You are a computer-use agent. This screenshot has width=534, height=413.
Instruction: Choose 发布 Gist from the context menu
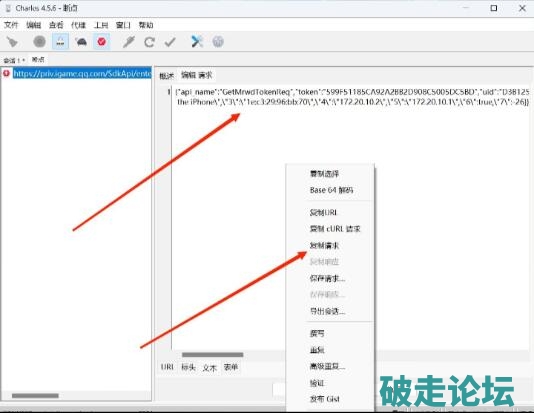(x=325, y=399)
